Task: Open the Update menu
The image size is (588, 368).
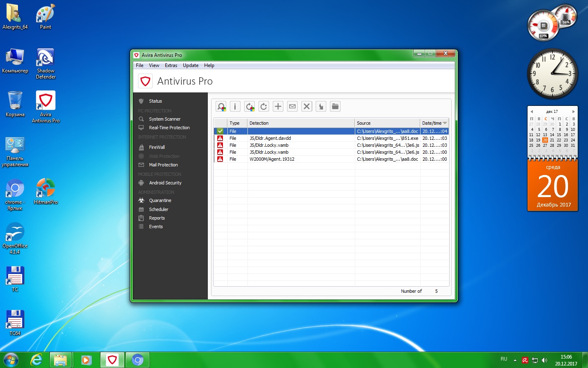Action: pos(190,65)
